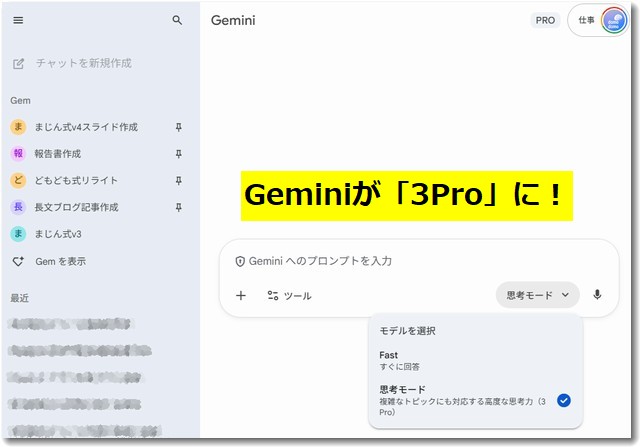Click the microphone voice input icon
640x447 pixels.
click(597, 295)
